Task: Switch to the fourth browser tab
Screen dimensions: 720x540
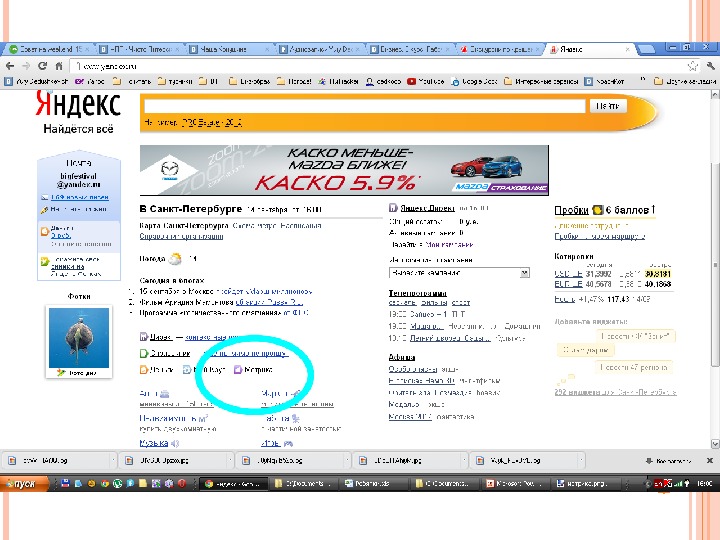Action: [x=320, y=49]
